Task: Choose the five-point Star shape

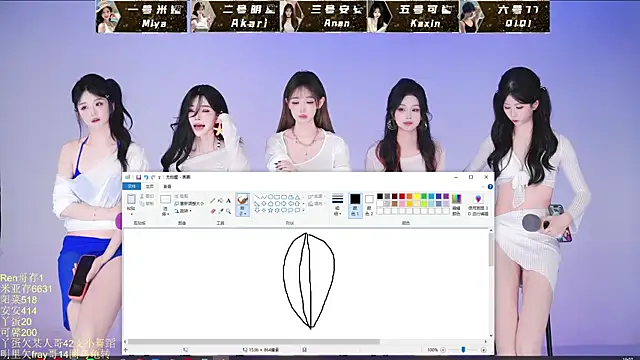Action: 271,210
